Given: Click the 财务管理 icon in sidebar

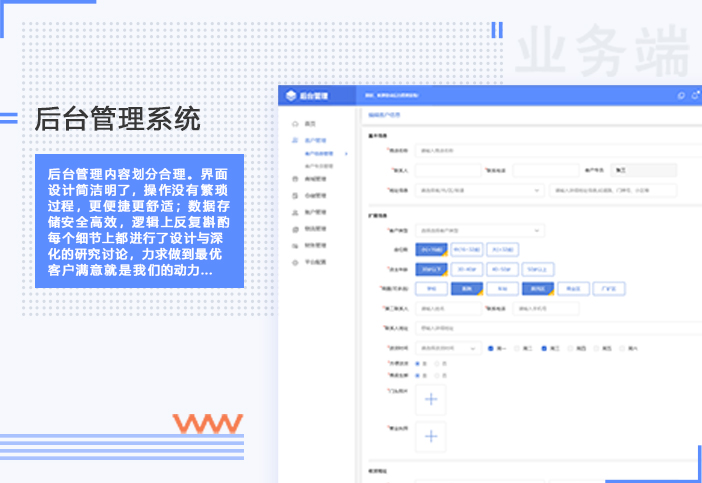Looking at the screenshot, I should (x=294, y=245).
